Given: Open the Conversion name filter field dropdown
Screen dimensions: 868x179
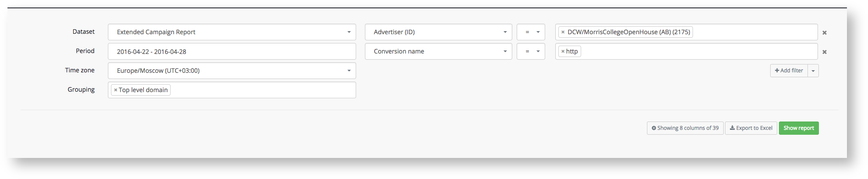Looking at the screenshot, I should click(x=438, y=51).
